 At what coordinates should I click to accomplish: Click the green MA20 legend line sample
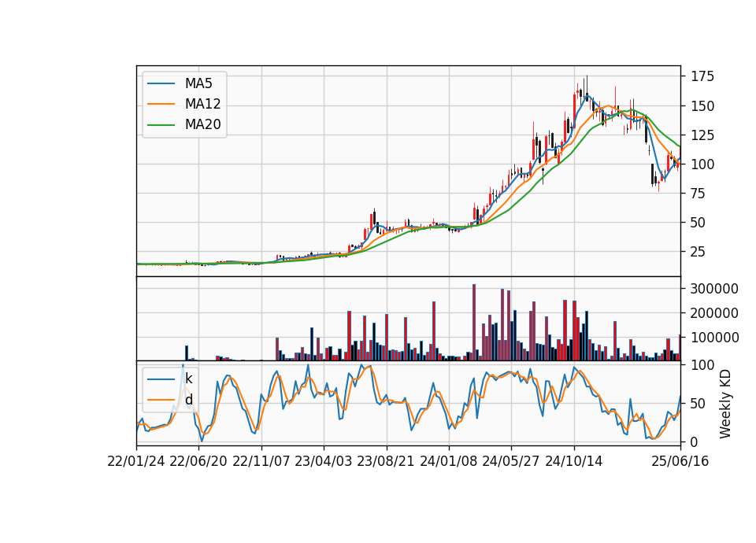coord(161,125)
